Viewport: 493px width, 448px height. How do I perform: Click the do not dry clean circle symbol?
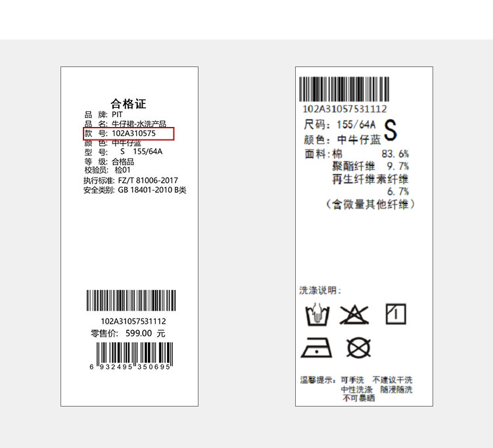(358, 347)
